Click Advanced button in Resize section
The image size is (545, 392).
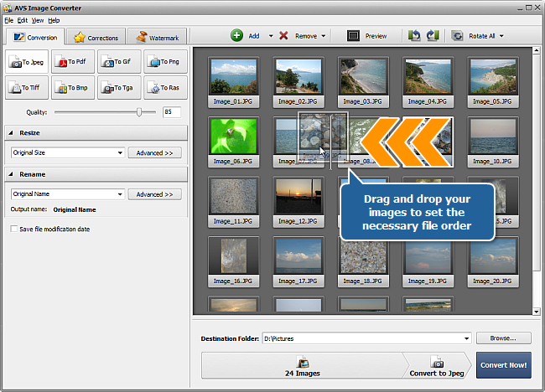pyautogui.click(x=154, y=152)
